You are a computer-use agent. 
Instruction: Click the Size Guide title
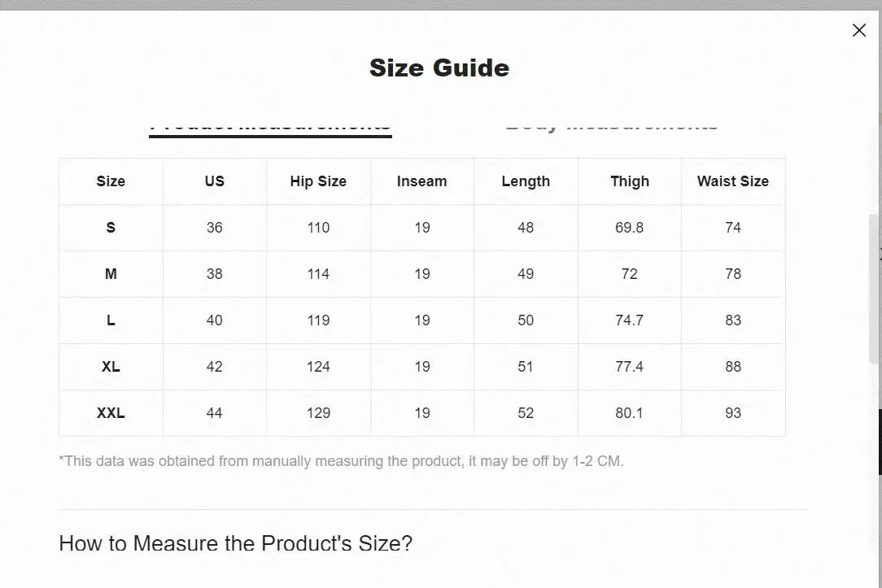(440, 68)
